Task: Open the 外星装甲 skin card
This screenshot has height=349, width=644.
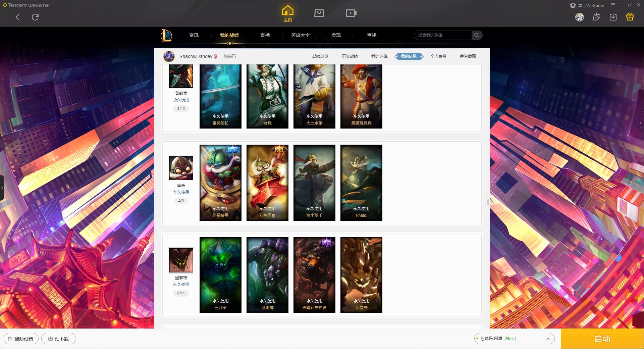Action: pos(220,183)
